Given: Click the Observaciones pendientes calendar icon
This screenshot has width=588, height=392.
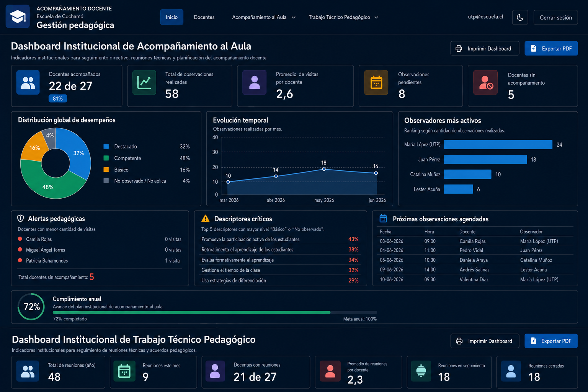Looking at the screenshot, I should click(x=376, y=83).
